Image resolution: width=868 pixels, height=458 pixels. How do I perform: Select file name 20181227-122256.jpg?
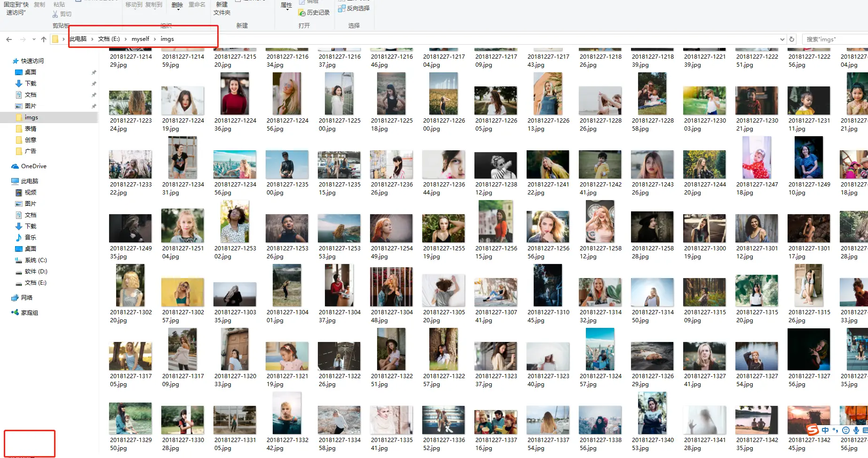tap(810, 61)
